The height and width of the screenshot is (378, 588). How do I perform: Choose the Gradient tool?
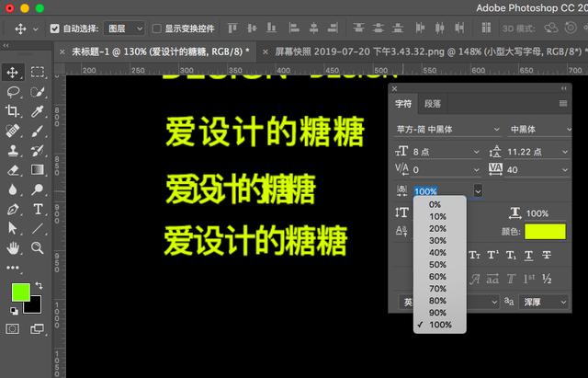pyautogui.click(x=38, y=169)
